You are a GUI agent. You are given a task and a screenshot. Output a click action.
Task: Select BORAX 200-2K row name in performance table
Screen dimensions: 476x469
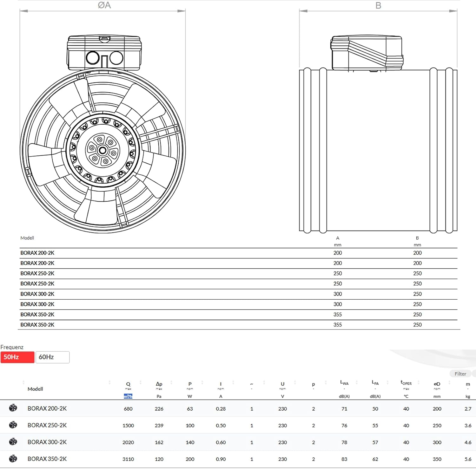click(47, 408)
